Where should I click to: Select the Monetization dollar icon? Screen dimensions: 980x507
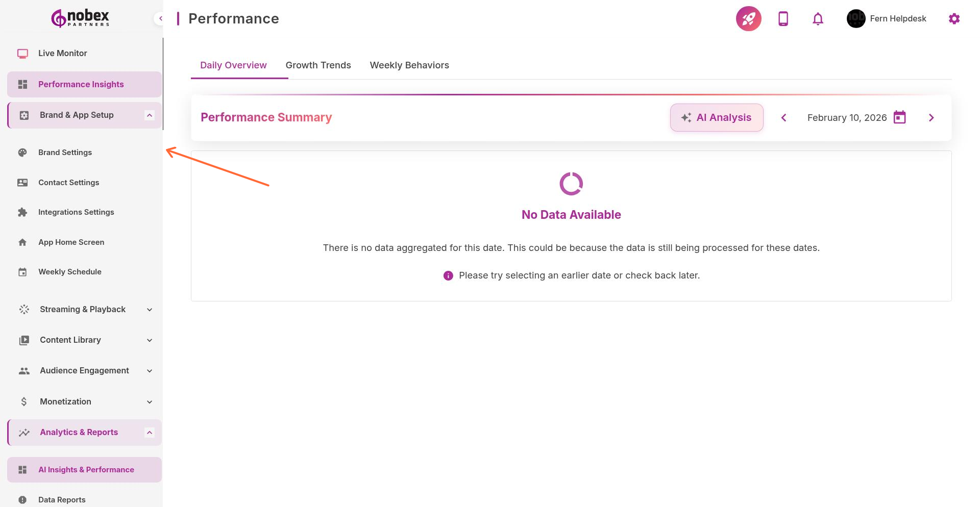[x=23, y=401]
